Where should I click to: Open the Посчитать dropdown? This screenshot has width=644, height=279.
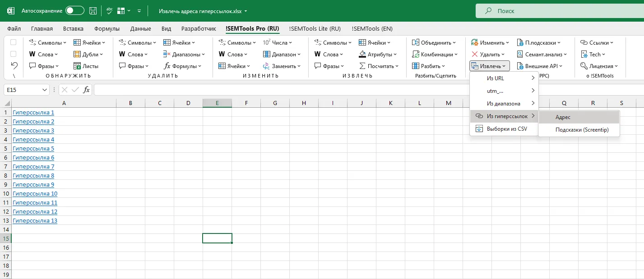coord(379,66)
